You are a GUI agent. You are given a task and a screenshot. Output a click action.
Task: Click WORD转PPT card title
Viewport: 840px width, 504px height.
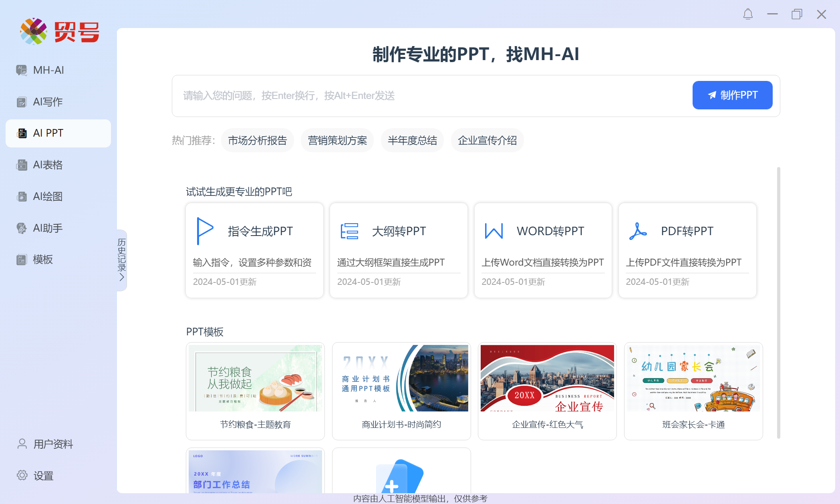point(550,231)
